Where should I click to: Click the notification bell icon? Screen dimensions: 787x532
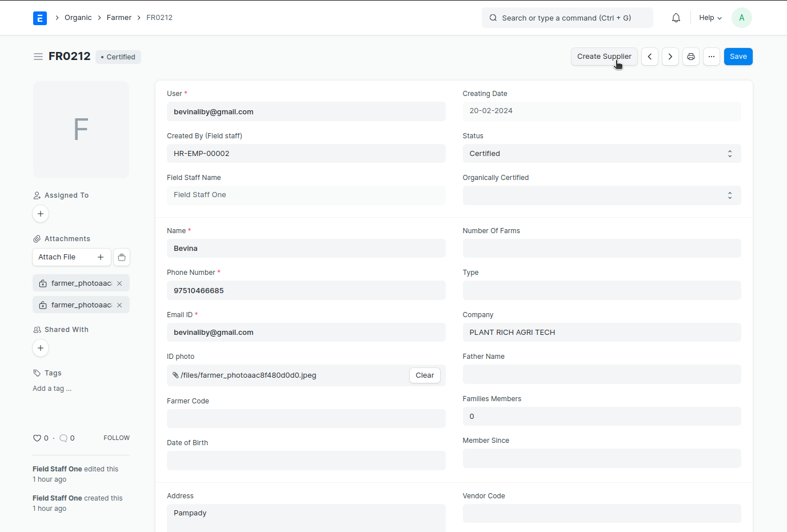pos(676,18)
